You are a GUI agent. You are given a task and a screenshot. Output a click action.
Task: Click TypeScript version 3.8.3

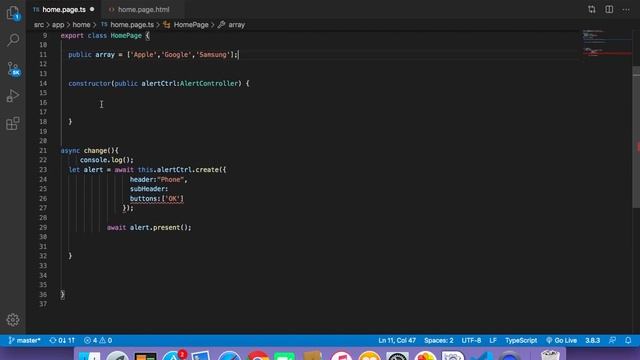click(x=592, y=340)
